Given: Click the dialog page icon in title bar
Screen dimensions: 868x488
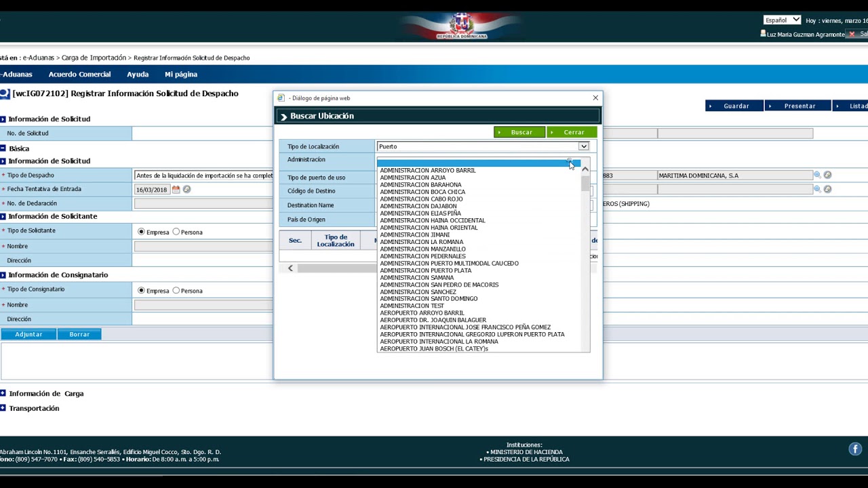Looking at the screenshot, I should click(281, 98).
